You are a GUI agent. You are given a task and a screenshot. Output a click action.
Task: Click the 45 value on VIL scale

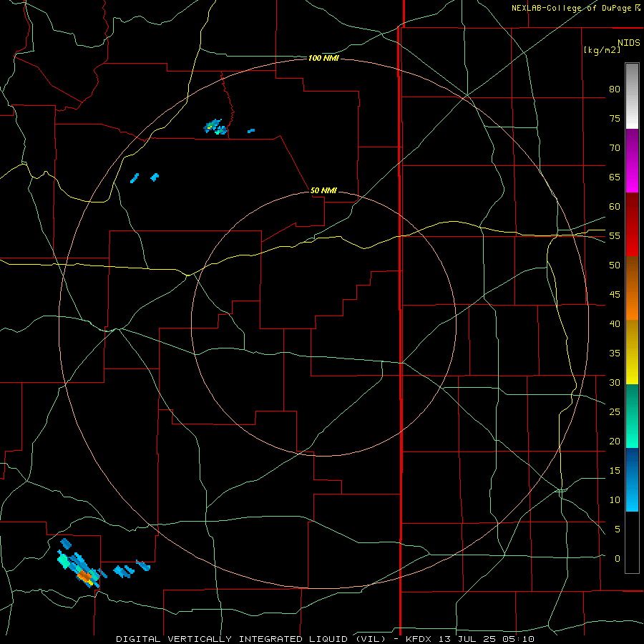coord(615,295)
